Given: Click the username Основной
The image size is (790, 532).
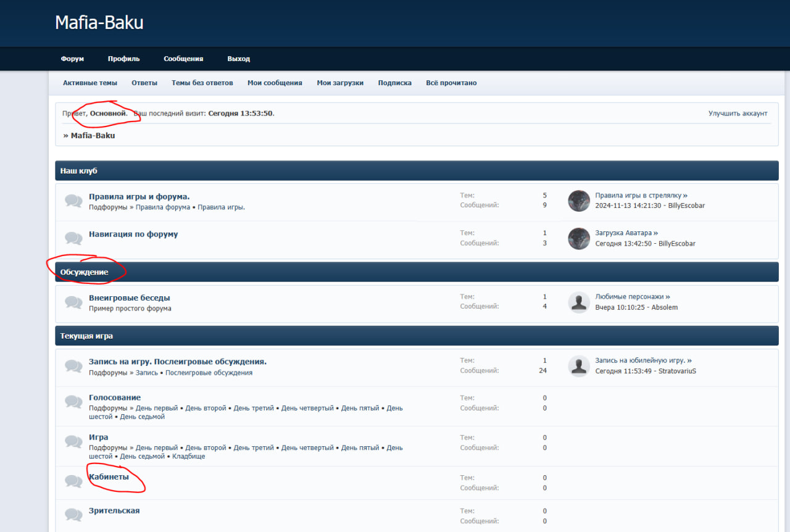Looking at the screenshot, I should (108, 114).
